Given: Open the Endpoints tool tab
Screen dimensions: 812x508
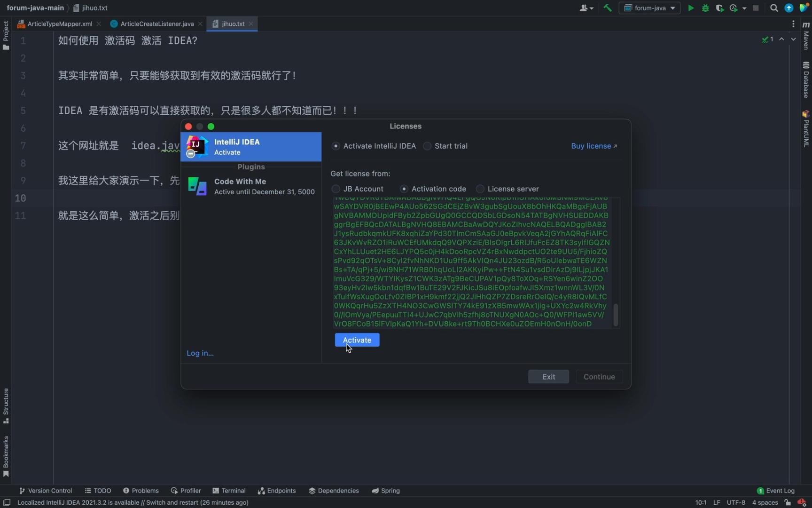Looking at the screenshot, I should (x=276, y=491).
